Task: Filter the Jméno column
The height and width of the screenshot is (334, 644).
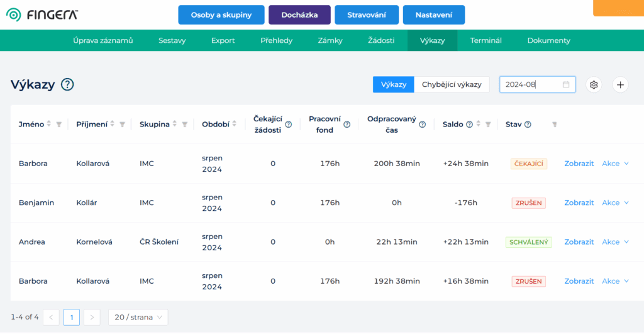Action: point(58,124)
